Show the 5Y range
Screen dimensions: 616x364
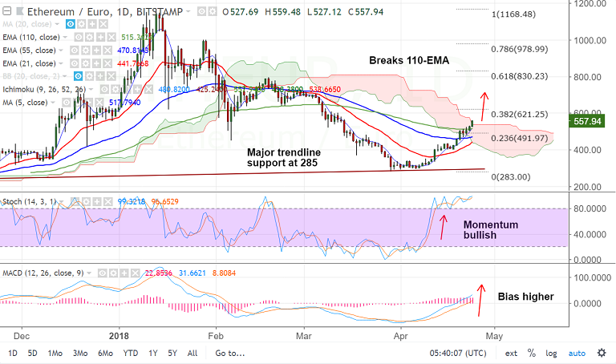click(x=172, y=353)
